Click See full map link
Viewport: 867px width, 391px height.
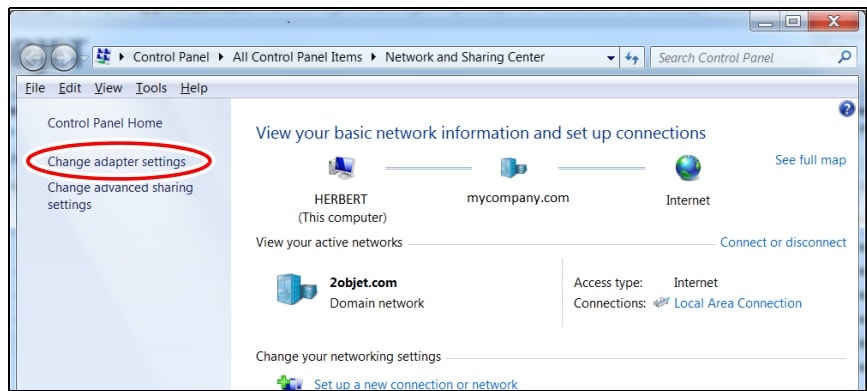[810, 160]
